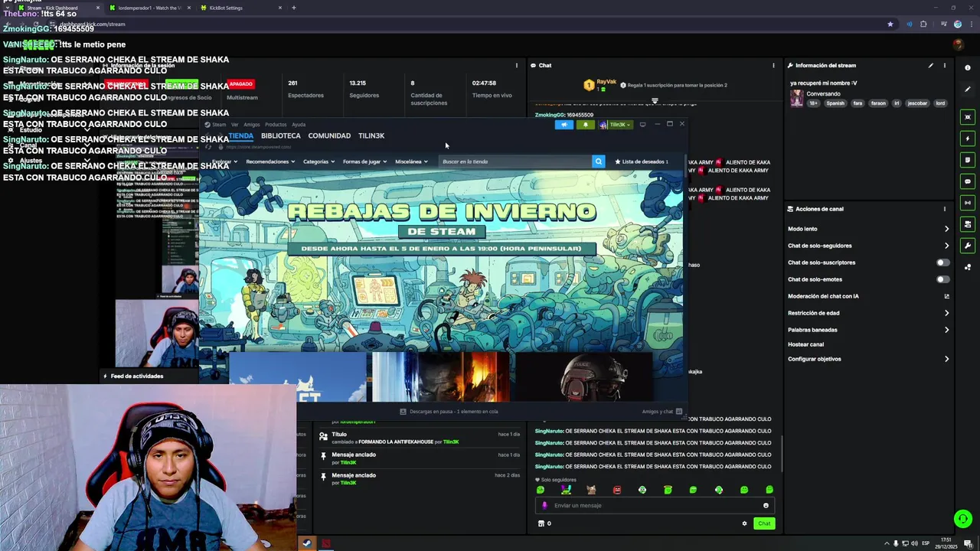Select the faraon tag in stream info
The image size is (980, 551).
pyautogui.click(x=877, y=103)
